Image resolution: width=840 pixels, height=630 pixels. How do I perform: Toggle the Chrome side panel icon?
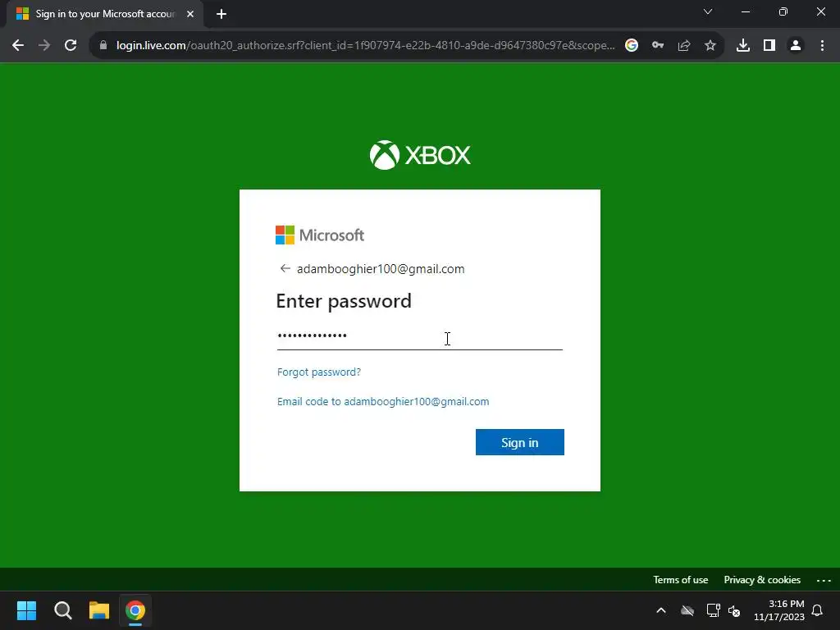pyautogui.click(x=769, y=46)
